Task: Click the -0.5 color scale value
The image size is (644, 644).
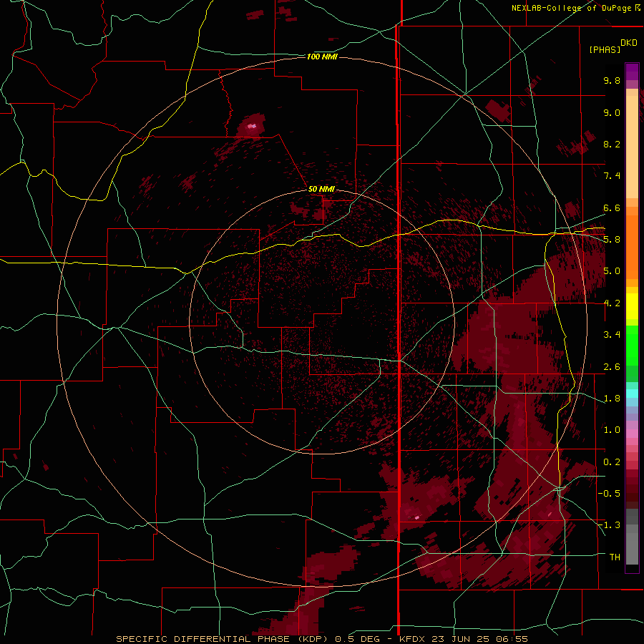Action: coord(609,494)
